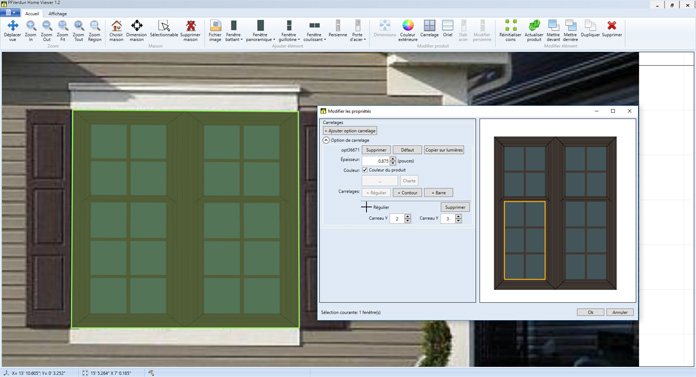
Task: Click the Zoom Out tool
Action: (47, 31)
